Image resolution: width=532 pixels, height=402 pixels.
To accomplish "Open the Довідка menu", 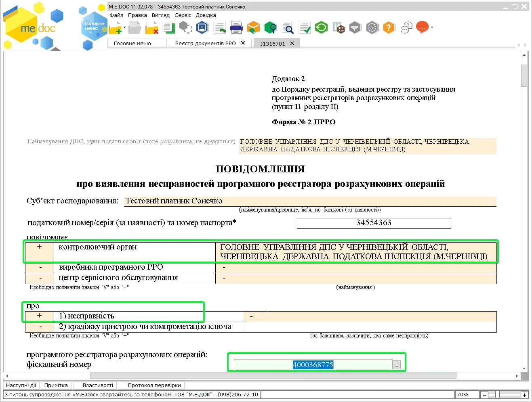I will point(206,15).
